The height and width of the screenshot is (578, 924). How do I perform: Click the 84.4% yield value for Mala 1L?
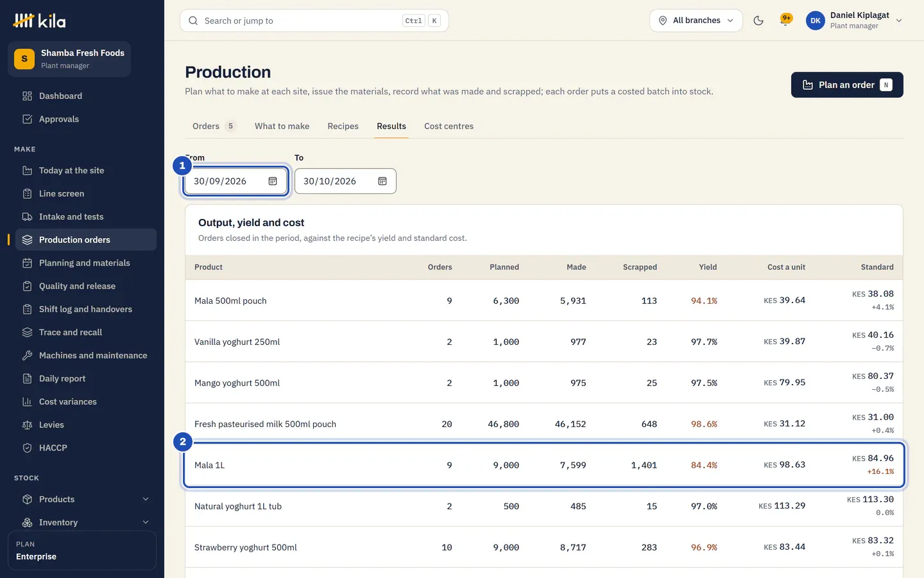point(704,465)
